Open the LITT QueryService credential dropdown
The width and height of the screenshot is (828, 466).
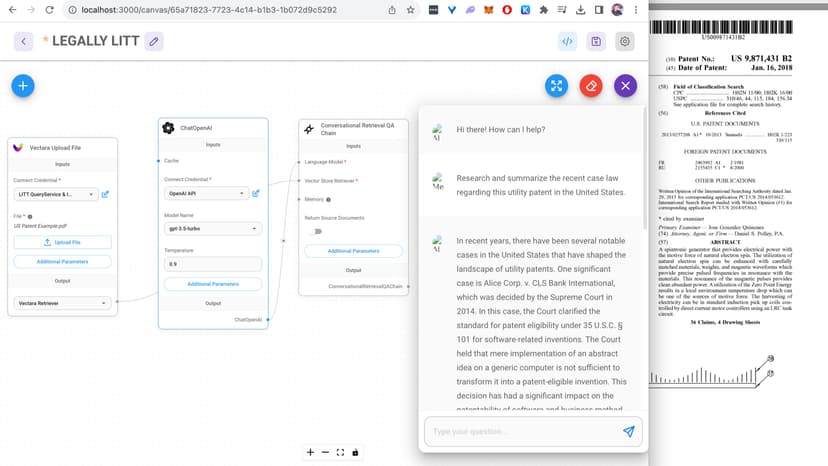point(55,194)
